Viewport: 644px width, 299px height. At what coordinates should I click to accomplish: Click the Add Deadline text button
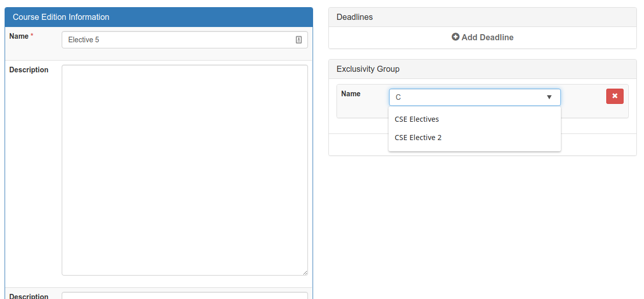(482, 37)
